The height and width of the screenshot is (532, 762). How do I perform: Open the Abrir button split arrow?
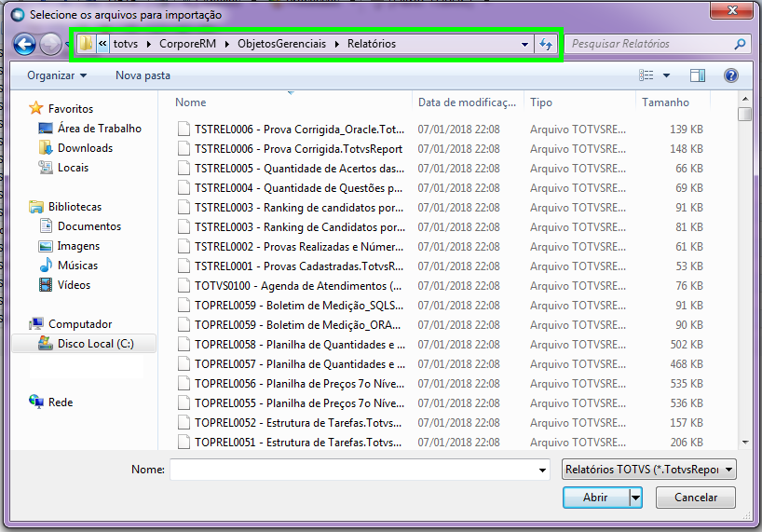point(635,498)
